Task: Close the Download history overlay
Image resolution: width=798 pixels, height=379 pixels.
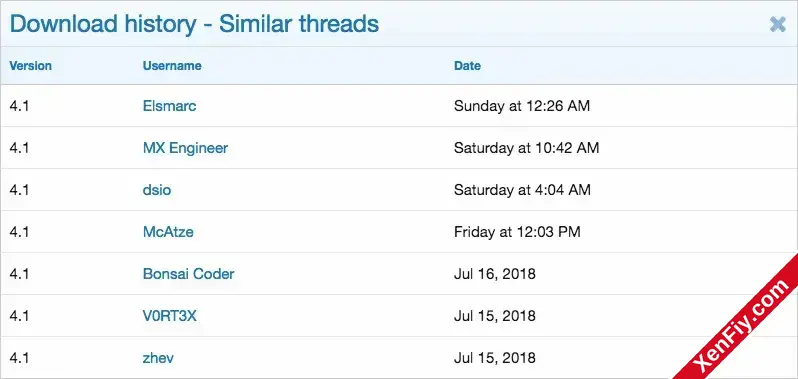Action: pyautogui.click(x=777, y=24)
